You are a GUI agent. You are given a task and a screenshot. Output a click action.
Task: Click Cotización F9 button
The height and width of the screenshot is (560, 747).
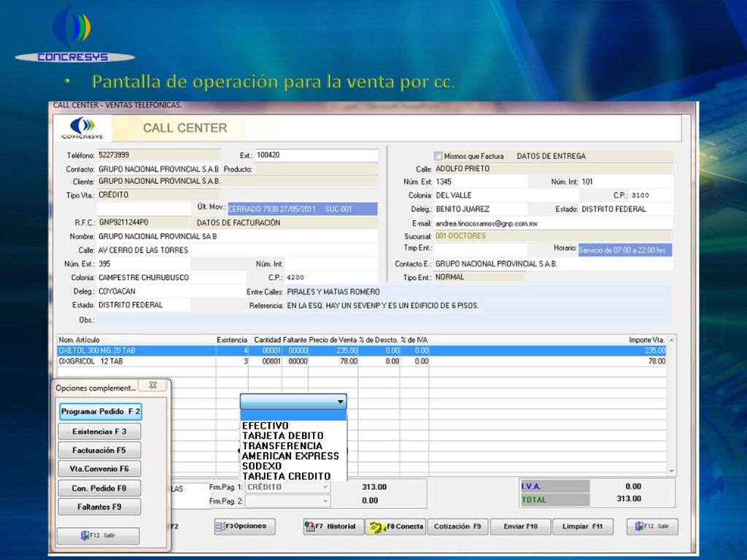[x=457, y=526]
